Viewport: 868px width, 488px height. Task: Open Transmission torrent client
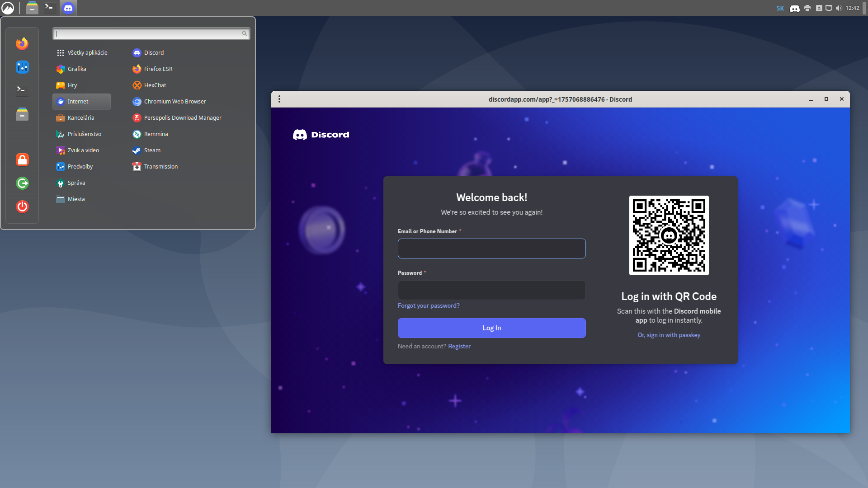[155, 167]
